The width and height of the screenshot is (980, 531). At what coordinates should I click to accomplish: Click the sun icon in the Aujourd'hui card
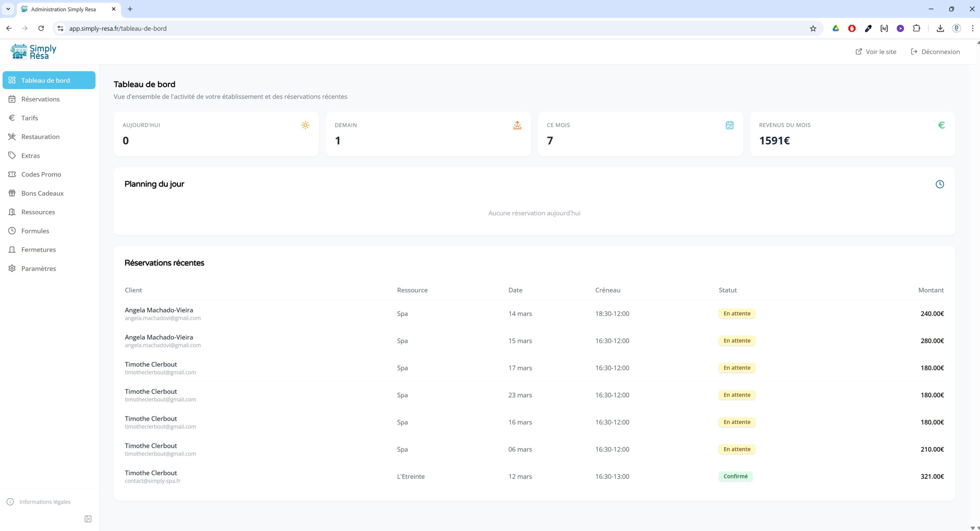(x=305, y=125)
